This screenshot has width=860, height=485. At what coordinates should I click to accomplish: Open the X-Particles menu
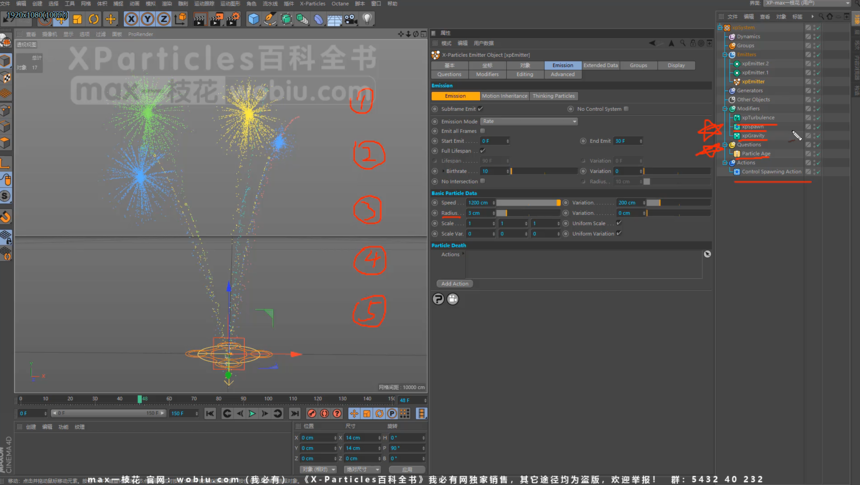click(x=312, y=3)
